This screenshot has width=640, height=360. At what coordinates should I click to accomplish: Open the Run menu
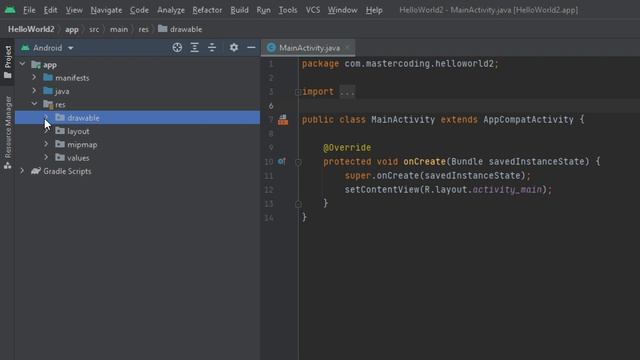(263, 10)
